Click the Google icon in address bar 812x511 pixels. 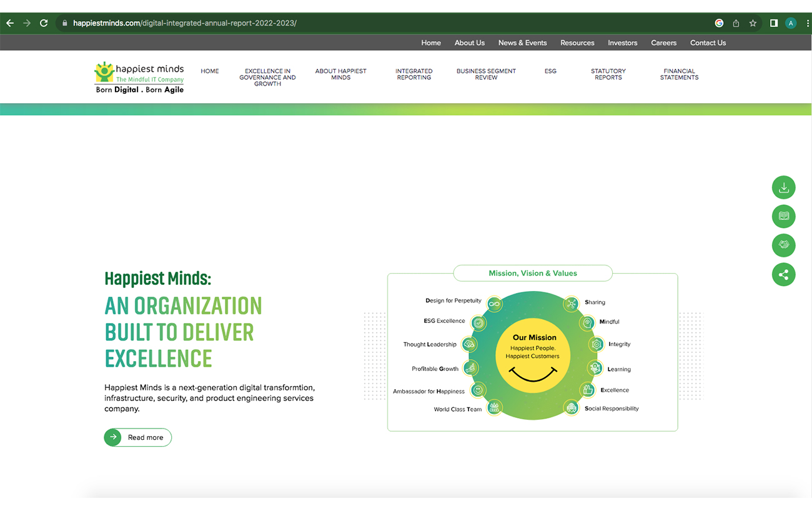(x=719, y=23)
